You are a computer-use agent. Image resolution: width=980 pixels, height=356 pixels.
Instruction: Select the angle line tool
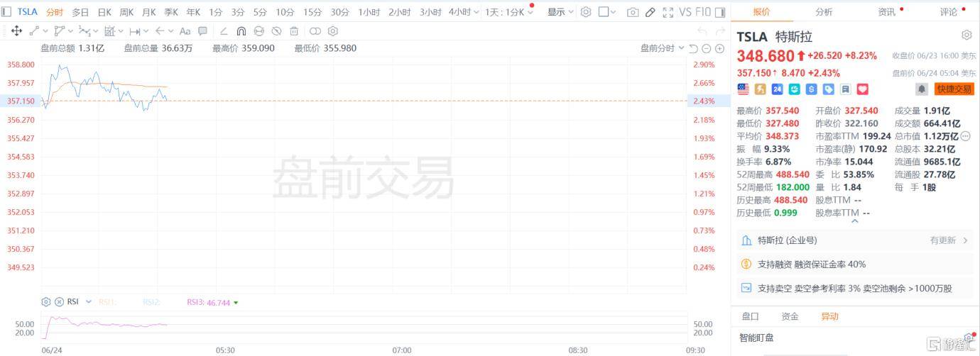pos(224,30)
